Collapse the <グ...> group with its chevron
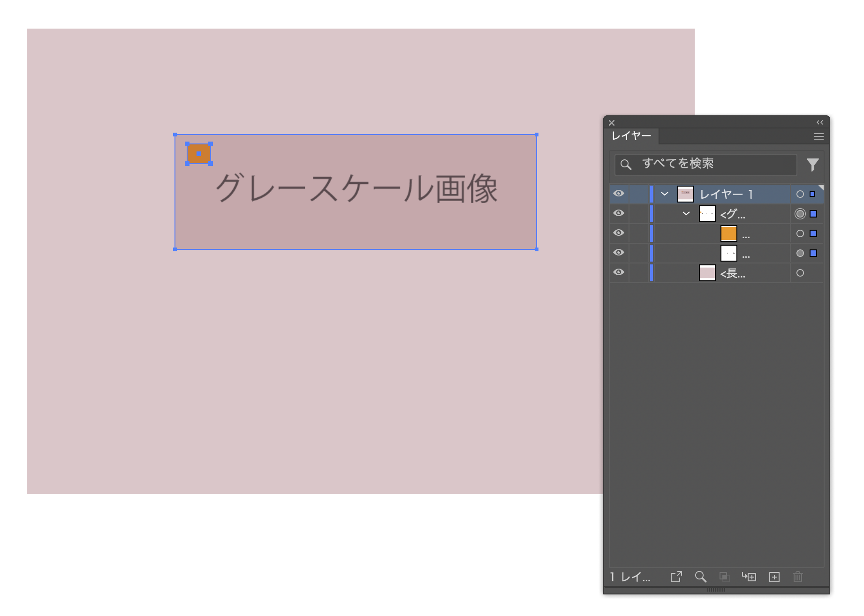This screenshot has width=864, height=616. click(686, 214)
